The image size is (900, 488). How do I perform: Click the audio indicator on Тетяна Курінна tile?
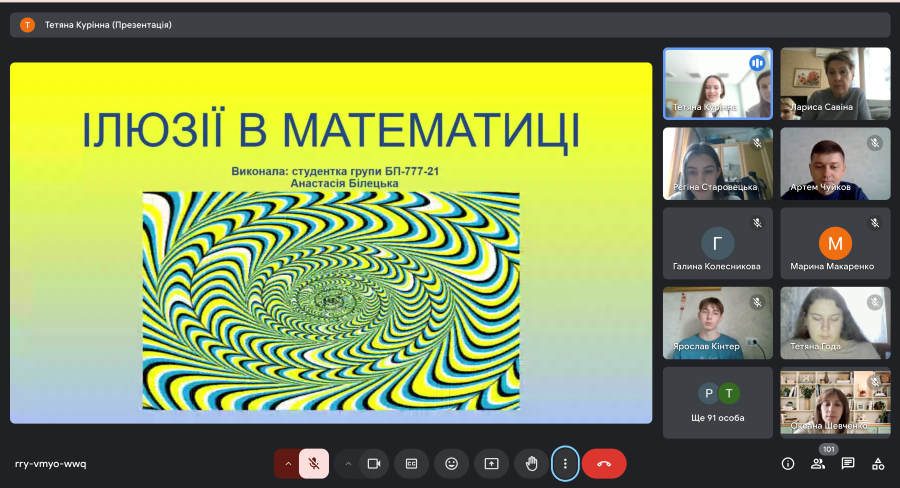757,63
